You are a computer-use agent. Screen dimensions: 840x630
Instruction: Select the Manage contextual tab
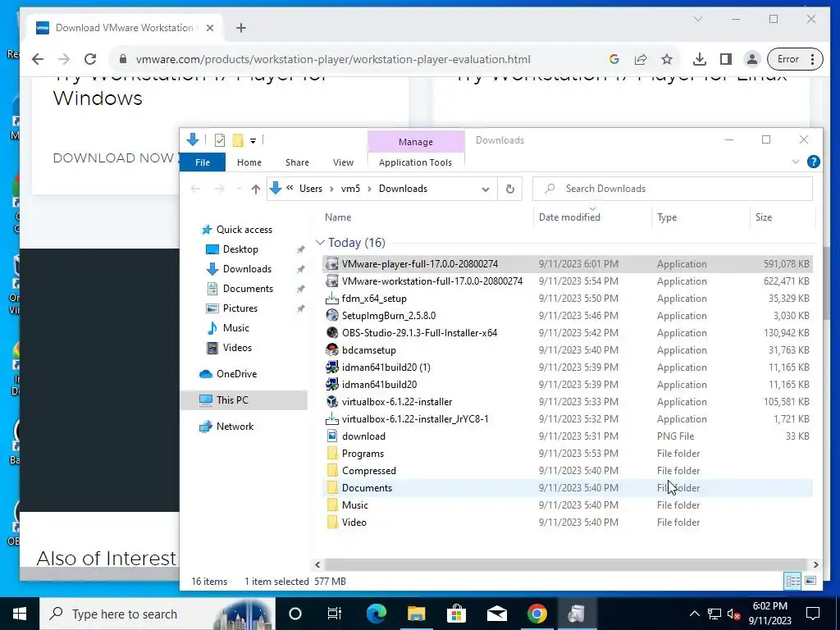pyautogui.click(x=416, y=142)
